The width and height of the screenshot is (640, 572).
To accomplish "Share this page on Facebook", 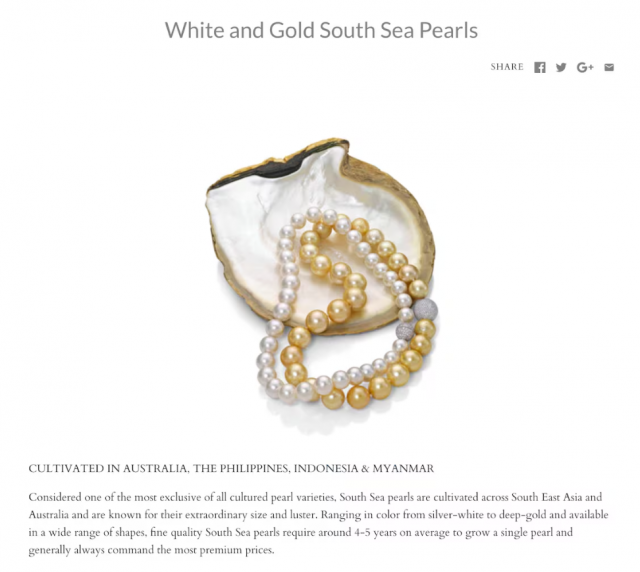I will [x=540, y=68].
